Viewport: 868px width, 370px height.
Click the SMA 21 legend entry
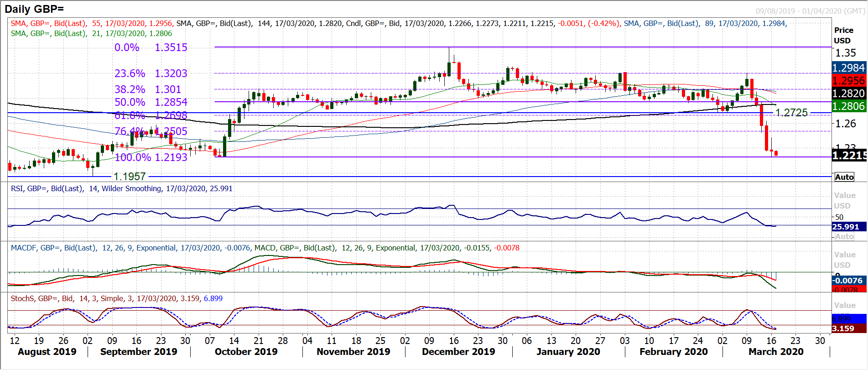click(x=91, y=33)
